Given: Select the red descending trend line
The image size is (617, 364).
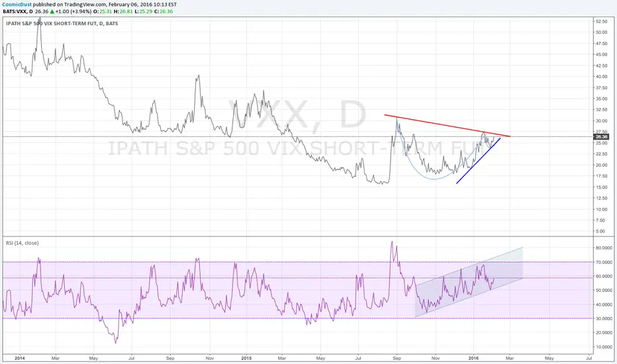Looking at the screenshot, I should click(448, 126).
